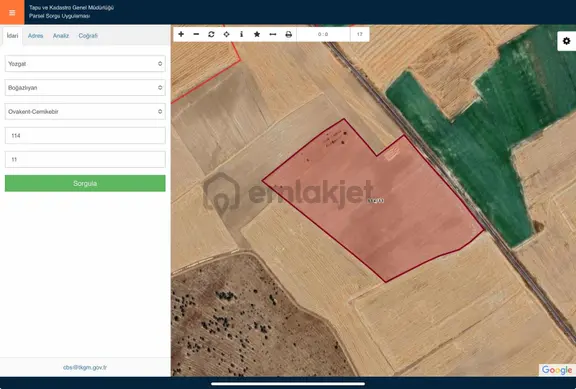Image resolution: width=576 pixels, height=389 pixels.
Task: Zoom in with the plus icon
Action: click(181, 34)
